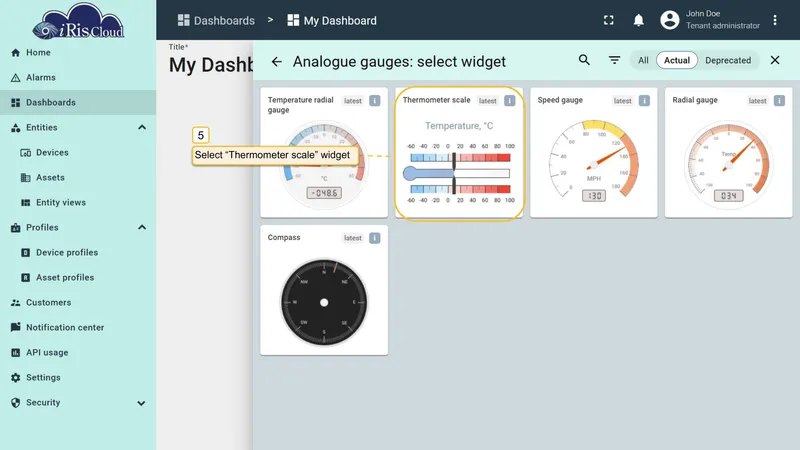This screenshot has width=800, height=450.
Task: Open info for Compass widget
Action: (374, 238)
